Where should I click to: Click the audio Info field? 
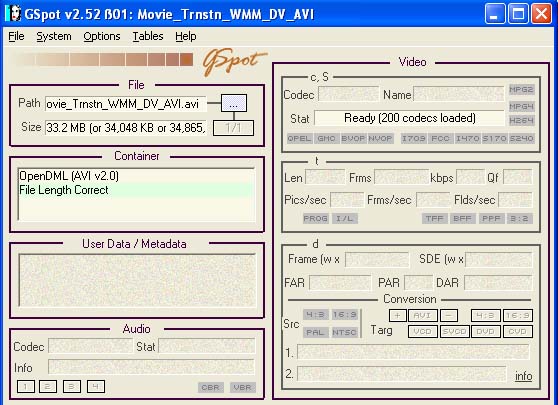[152, 367]
